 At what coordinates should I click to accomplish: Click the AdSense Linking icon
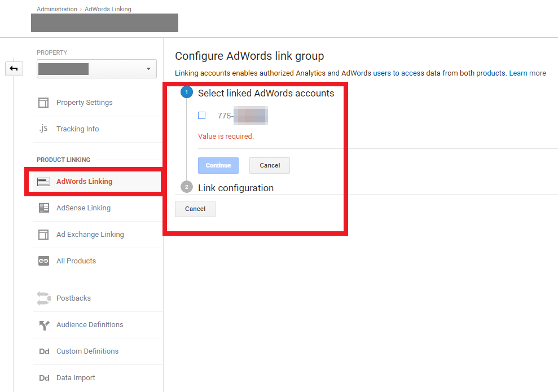click(44, 208)
